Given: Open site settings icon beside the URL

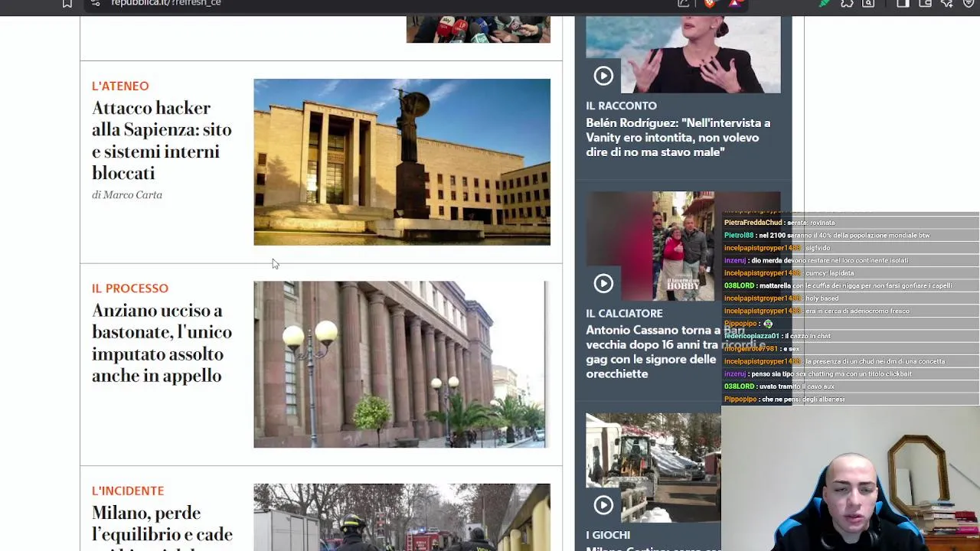Looking at the screenshot, I should tap(95, 3).
